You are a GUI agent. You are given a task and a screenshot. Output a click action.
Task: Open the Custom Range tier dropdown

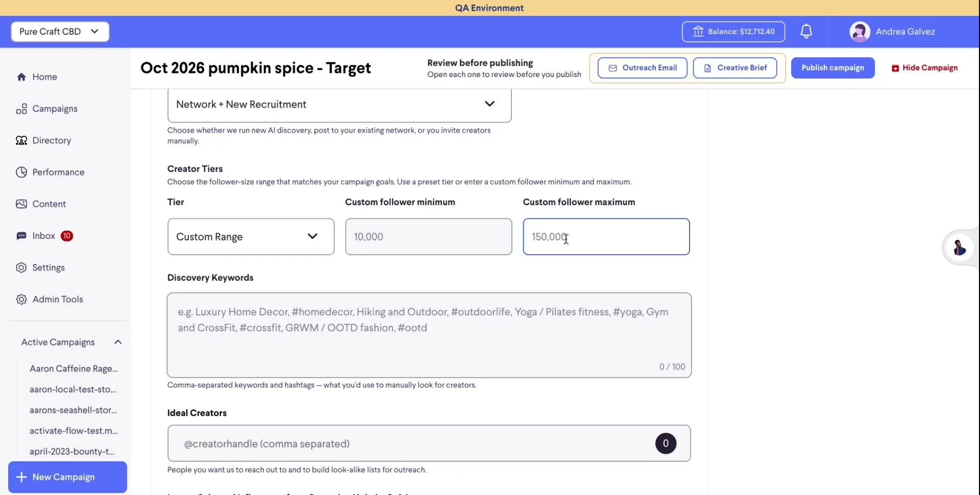(x=251, y=237)
